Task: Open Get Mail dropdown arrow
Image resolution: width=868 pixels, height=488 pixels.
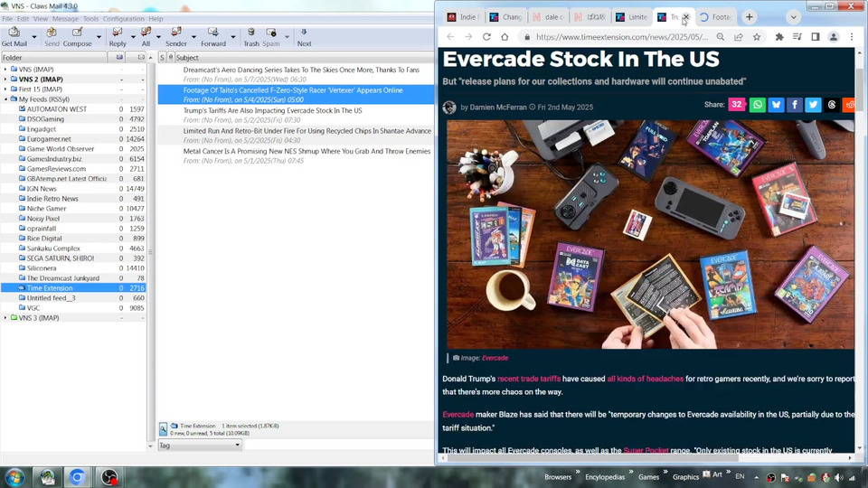Action: pos(34,37)
